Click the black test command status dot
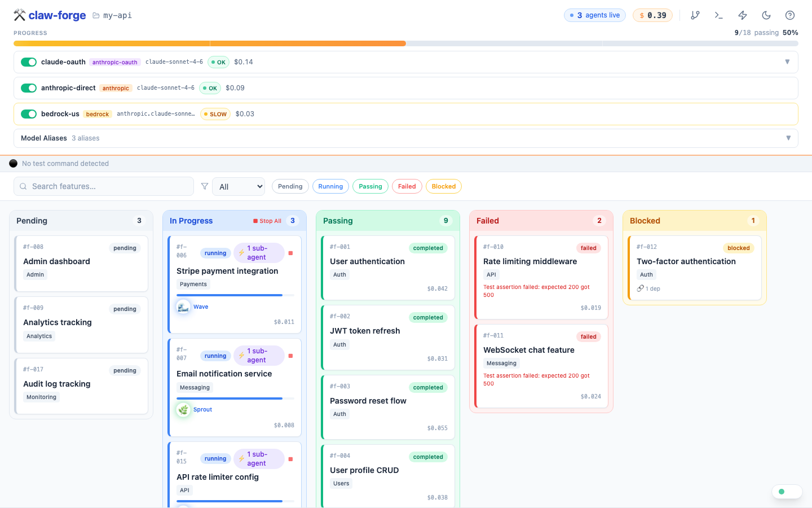 13,164
